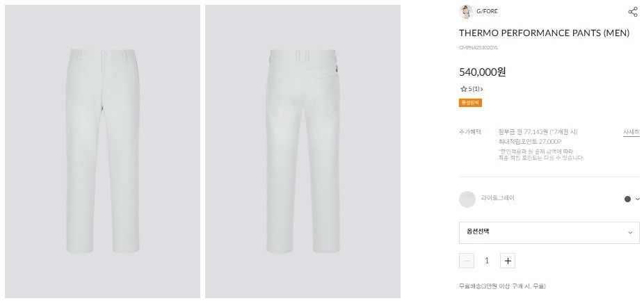Click the quantity number field

[x=487, y=261]
